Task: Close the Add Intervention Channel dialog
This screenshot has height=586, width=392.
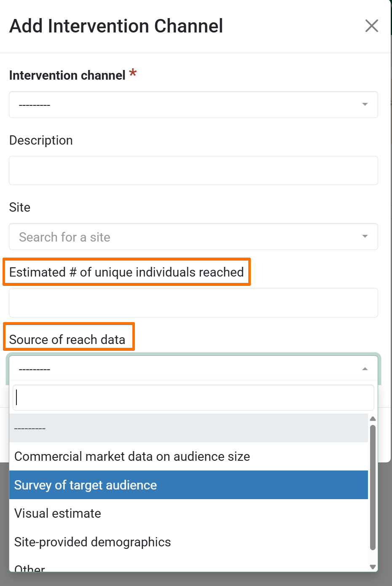Action: tap(371, 26)
